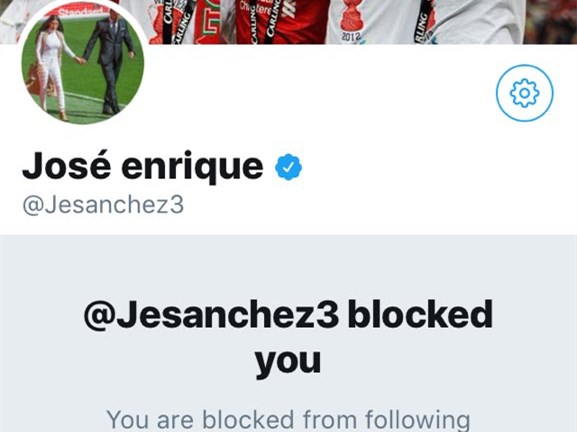Viewport: 577px width, 432px height.
Task: Tap the blue verified badge
Action: point(288,167)
